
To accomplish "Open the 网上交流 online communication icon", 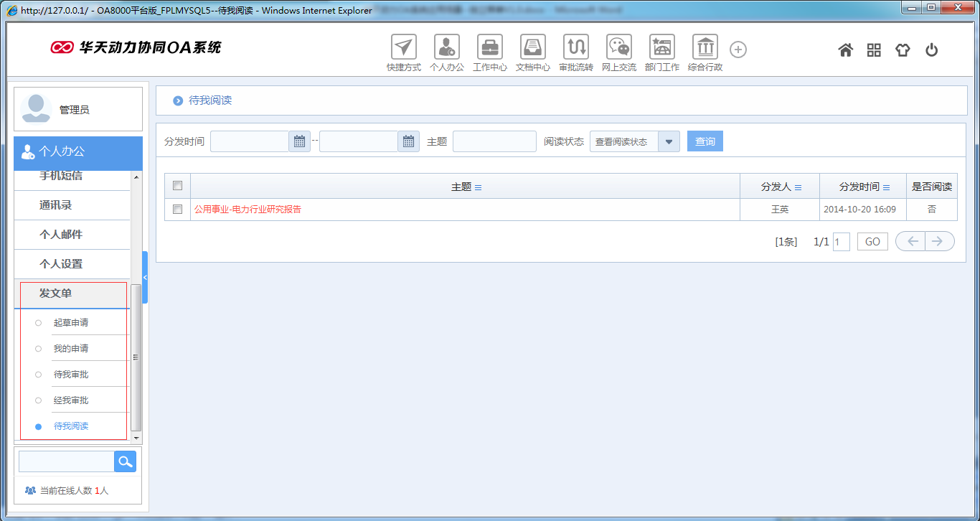I will pos(618,47).
